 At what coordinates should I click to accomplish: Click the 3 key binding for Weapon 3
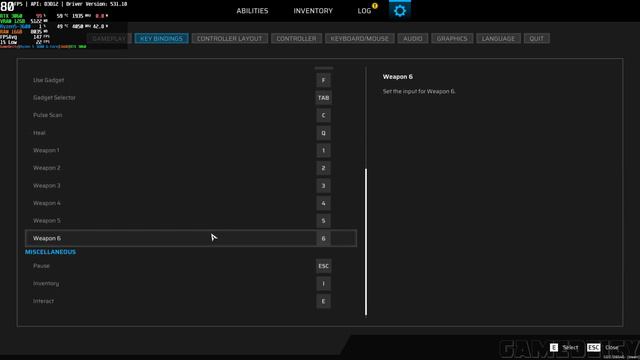pos(323,186)
